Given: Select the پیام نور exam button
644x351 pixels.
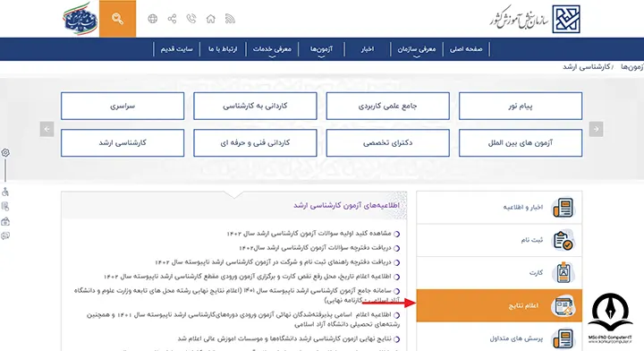Looking at the screenshot, I should (521, 106).
